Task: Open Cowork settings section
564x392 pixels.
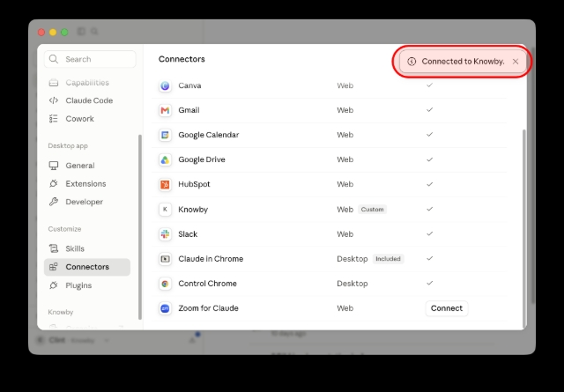Action: (87, 119)
